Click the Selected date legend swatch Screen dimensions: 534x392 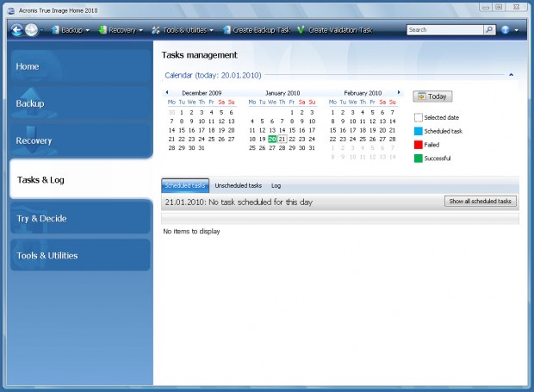tap(419, 117)
